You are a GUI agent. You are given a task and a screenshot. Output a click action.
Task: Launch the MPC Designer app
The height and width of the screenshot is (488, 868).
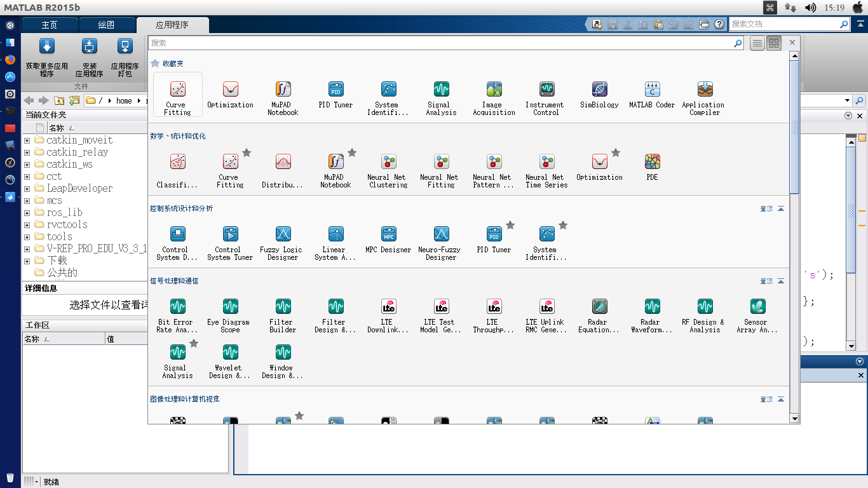(x=388, y=234)
